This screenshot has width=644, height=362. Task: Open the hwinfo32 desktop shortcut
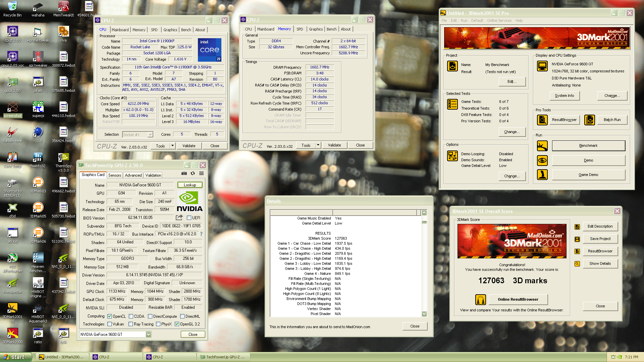point(38,160)
